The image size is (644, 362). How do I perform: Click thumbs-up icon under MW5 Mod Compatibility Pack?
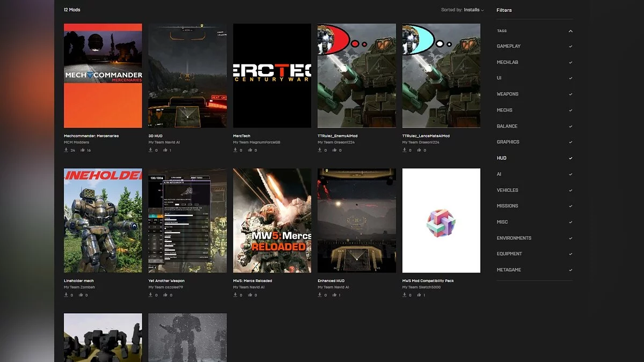419,295
